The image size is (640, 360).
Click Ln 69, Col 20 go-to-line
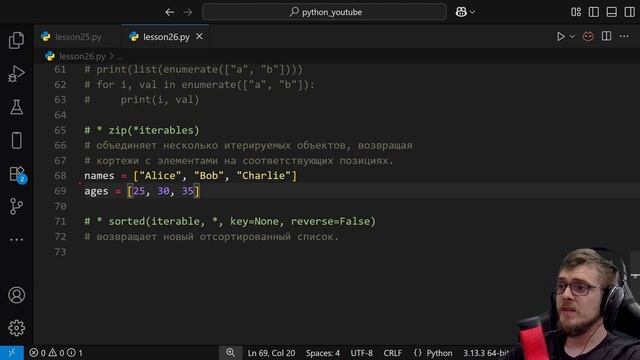271,353
